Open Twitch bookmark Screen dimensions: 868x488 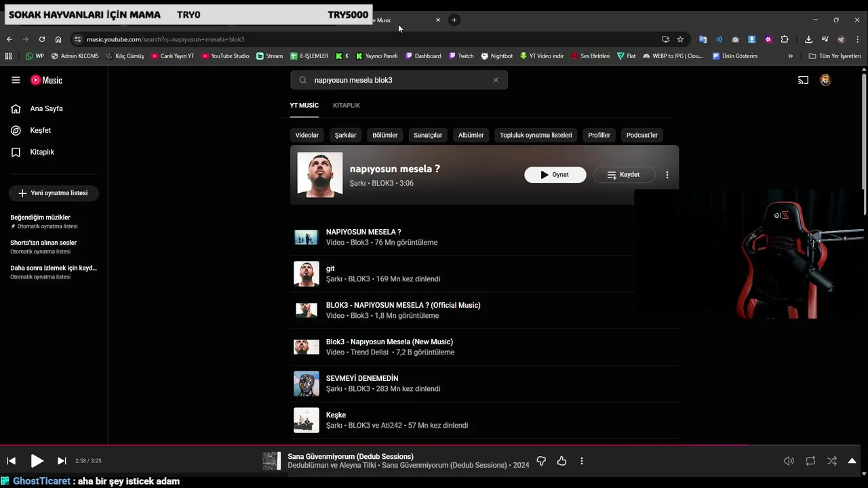[461, 56]
